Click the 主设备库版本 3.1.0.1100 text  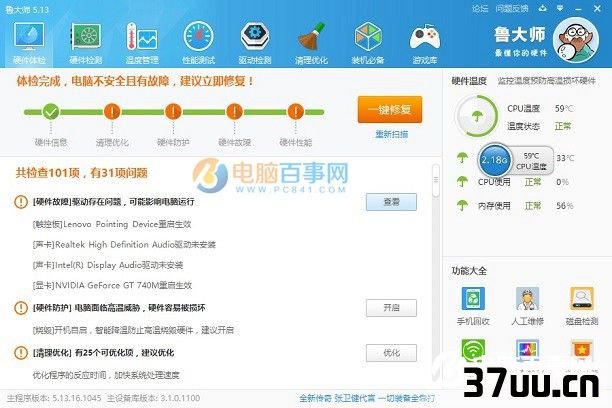pyautogui.click(x=153, y=398)
